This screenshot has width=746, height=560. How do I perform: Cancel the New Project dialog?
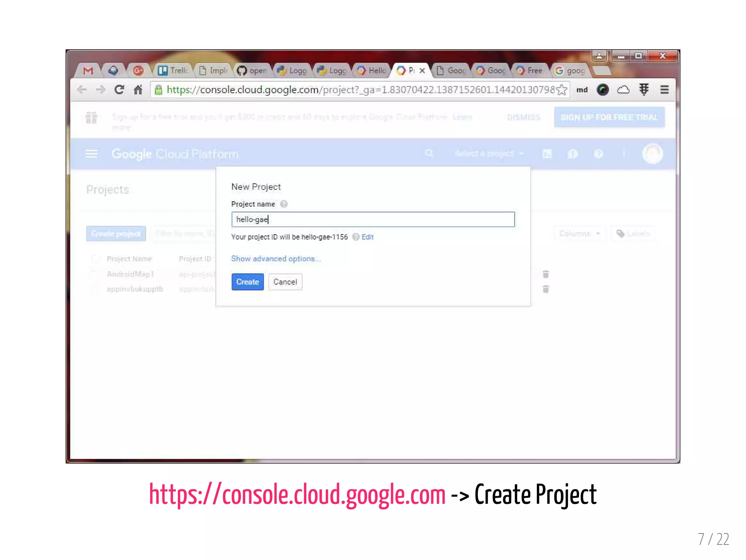click(285, 282)
